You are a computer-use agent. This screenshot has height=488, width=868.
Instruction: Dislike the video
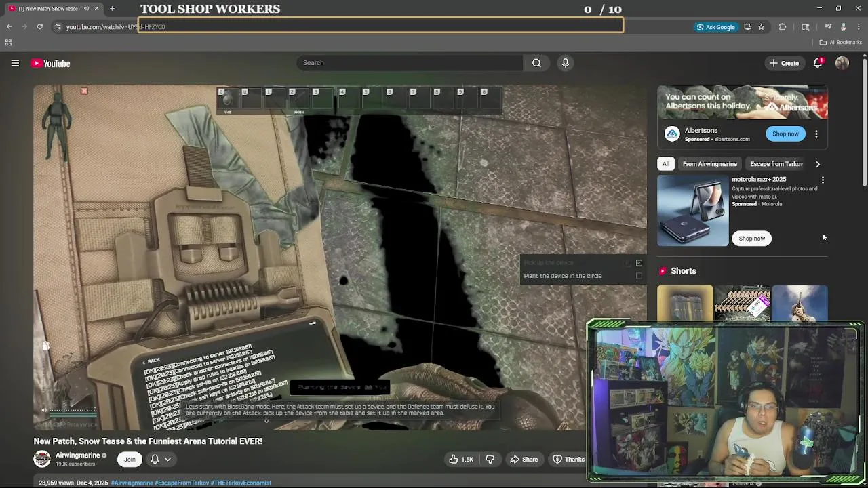490,460
